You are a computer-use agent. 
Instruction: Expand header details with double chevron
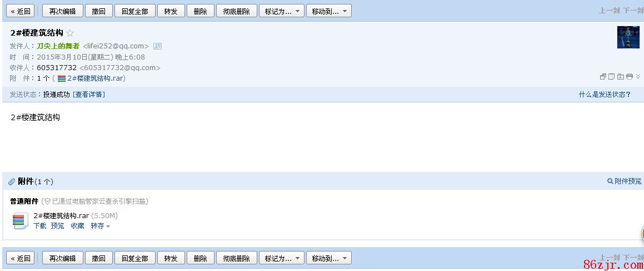[638, 77]
